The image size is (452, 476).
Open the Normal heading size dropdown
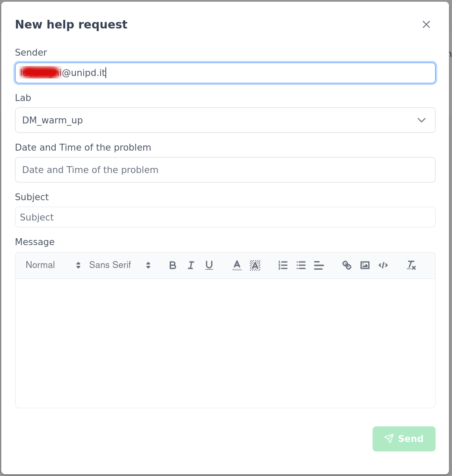pos(53,265)
